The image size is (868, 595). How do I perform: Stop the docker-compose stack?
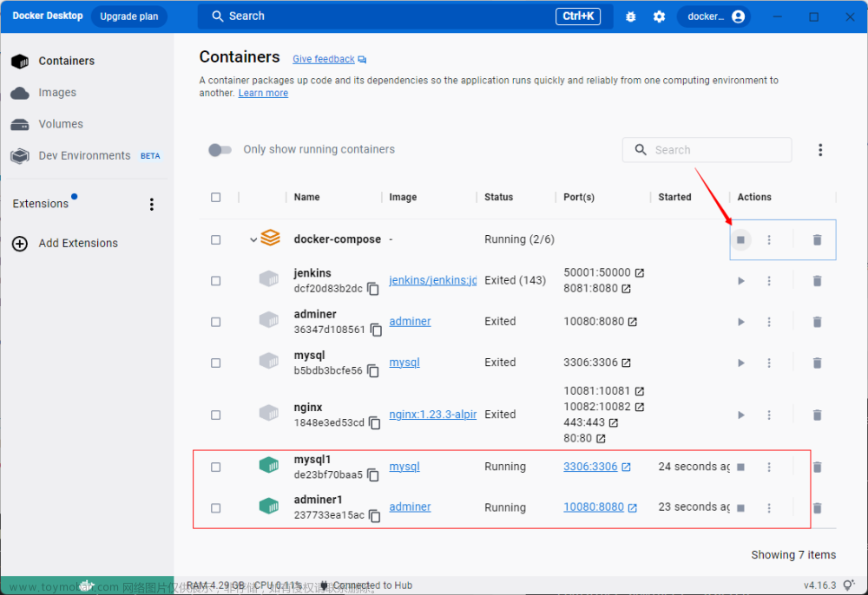(x=740, y=239)
